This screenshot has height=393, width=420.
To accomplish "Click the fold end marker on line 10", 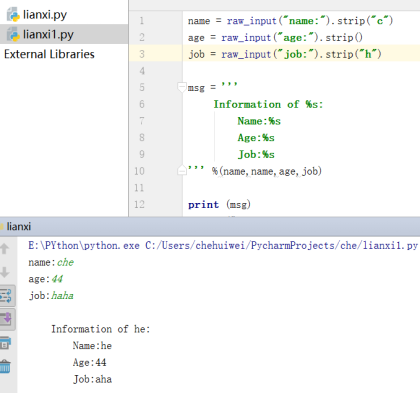I will (182, 171).
